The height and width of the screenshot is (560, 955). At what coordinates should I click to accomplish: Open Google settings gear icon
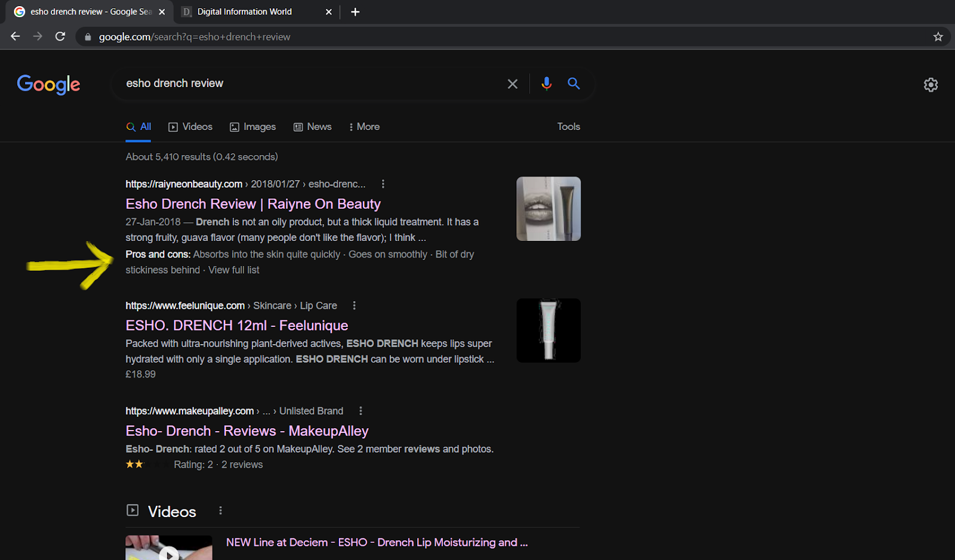click(x=931, y=85)
